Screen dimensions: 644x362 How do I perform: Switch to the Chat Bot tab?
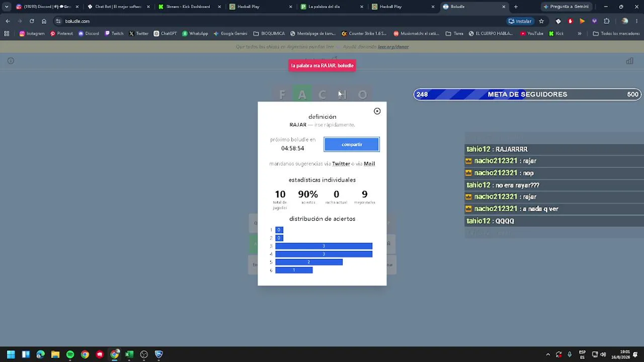coord(118,7)
